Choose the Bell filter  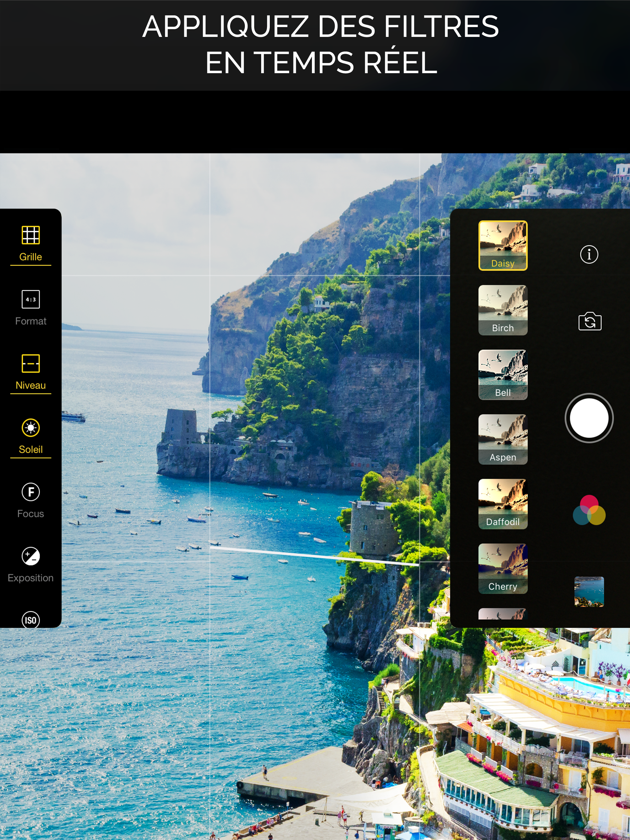click(502, 374)
